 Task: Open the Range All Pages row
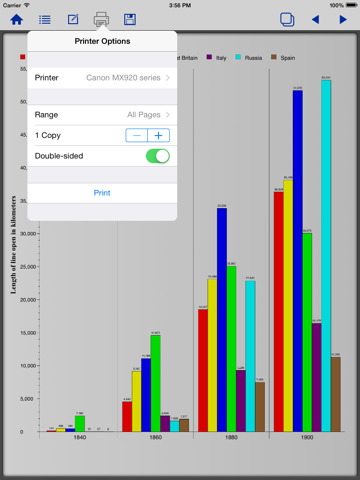coord(102,115)
